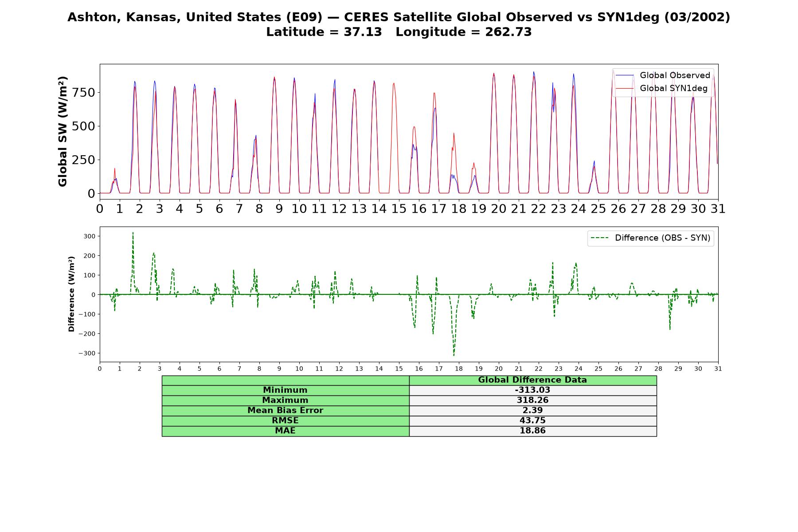Click the Difference (W/m²) axis label
This screenshot has height=532, width=798.
[71, 294]
